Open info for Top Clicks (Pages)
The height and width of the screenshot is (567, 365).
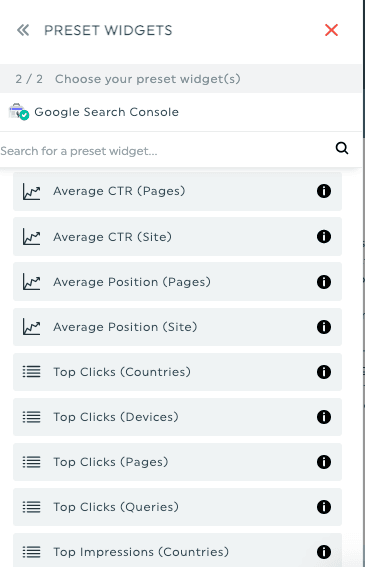tap(324, 462)
